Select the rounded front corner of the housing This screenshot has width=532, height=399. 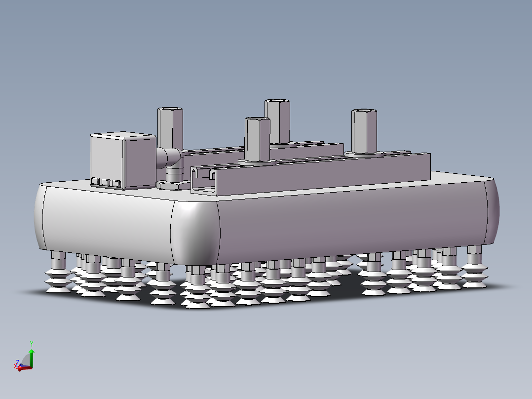(x=195, y=233)
